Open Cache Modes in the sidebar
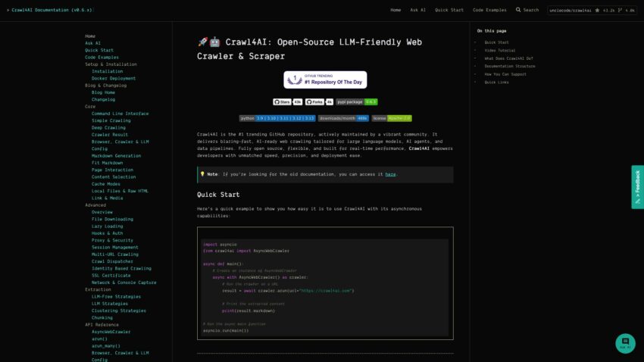The height and width of the screenshot is (362, 644). click(105, 184)
